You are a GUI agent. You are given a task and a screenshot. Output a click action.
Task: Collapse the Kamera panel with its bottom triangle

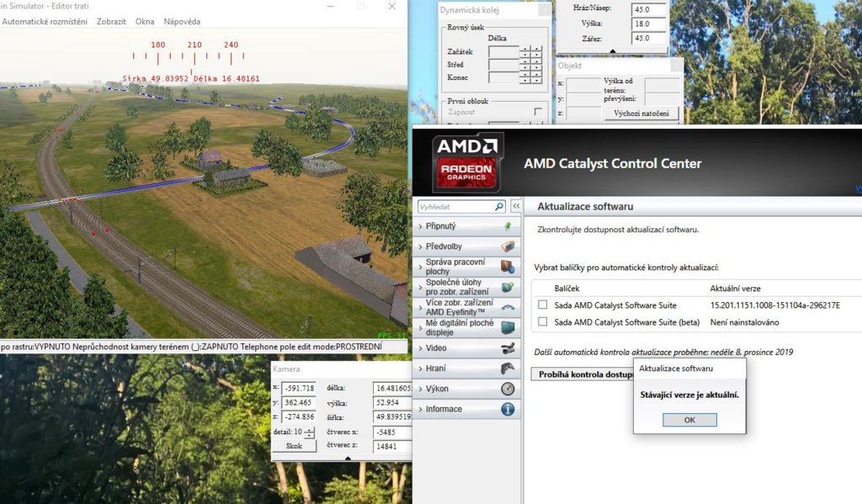[x=348, y=458]
